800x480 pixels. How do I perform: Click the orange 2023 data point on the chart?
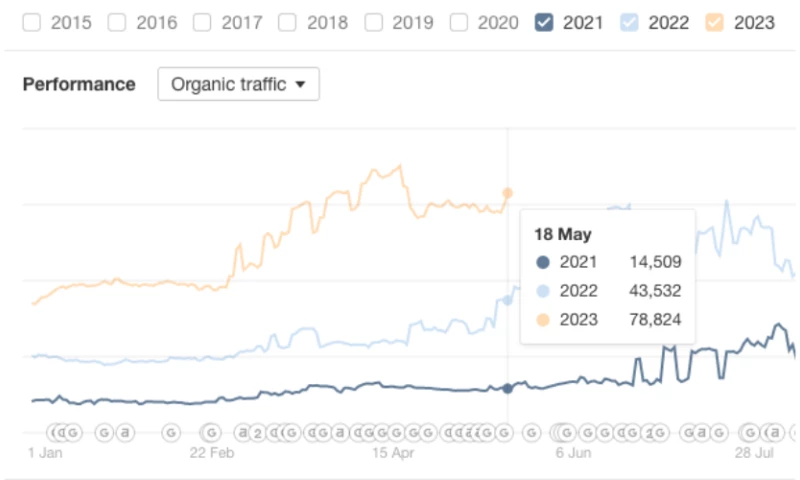point(507,193)
